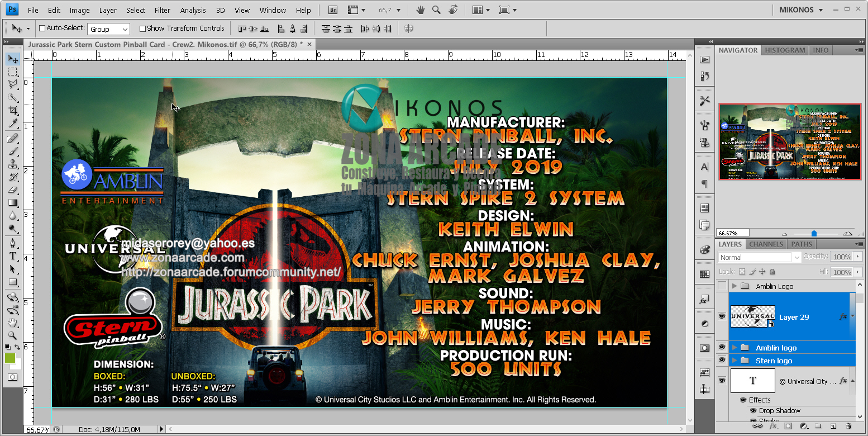This screenshot has width=868, height=436.
Task: Select the 3D Orbit camera tool
Action: coord(13,310)
